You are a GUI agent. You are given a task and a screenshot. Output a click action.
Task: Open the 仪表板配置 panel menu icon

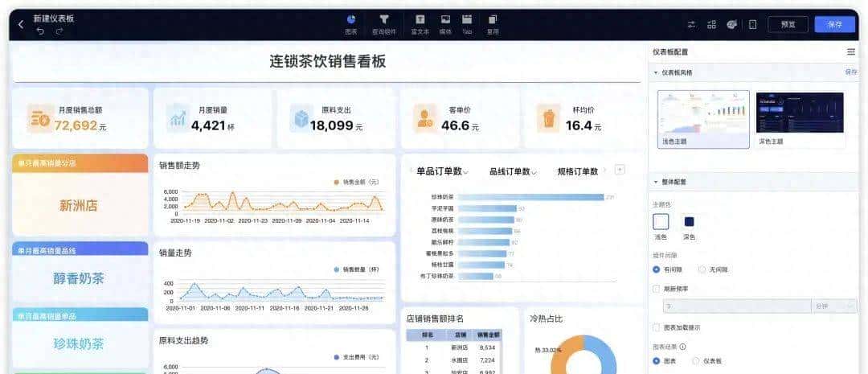[x=851, y=51]
